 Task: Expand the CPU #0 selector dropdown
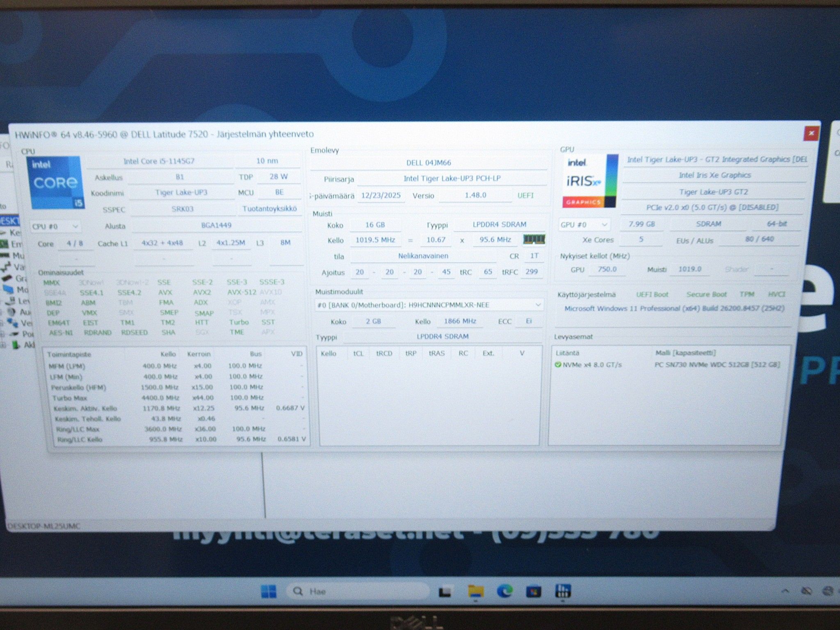55,226
